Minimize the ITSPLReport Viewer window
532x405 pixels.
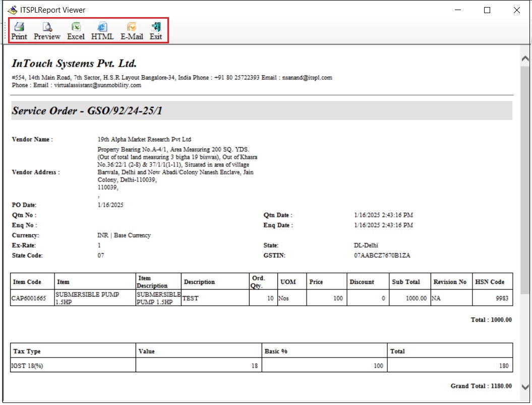point(458,10)
